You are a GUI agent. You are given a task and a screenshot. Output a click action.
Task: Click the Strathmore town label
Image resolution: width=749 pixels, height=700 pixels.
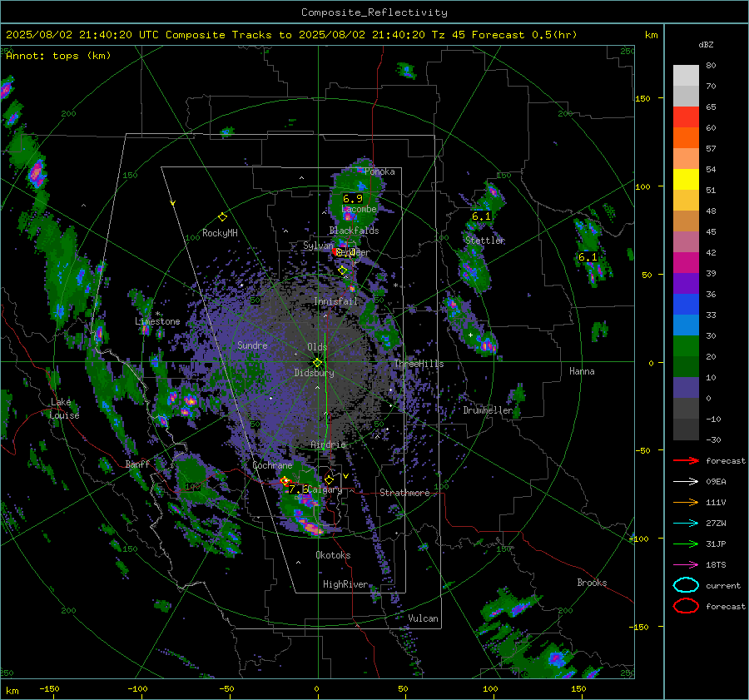coord(404,493)
